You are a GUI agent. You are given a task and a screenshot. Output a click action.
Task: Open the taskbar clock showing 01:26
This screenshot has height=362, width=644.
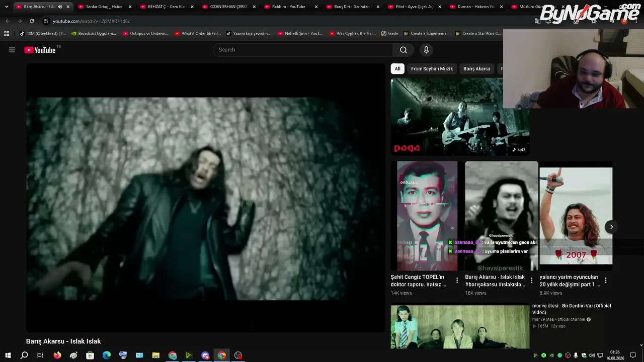coord(615,355)
